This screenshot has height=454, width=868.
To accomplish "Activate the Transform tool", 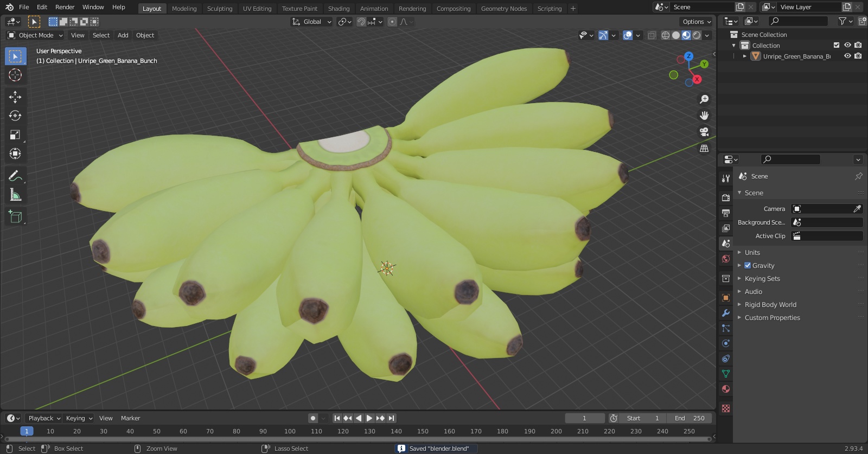I will (15, 154).
